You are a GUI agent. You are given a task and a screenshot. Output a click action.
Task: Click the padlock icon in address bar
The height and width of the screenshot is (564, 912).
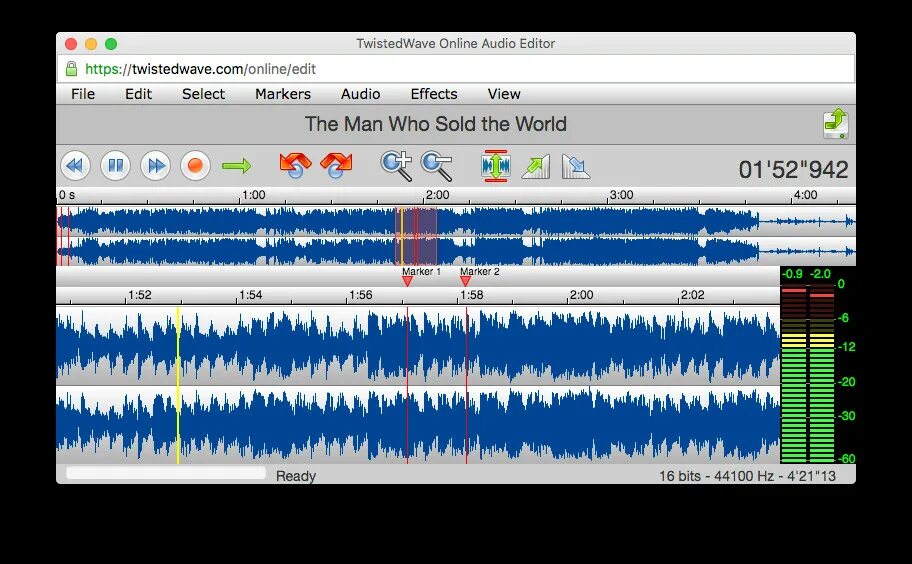coord(72,69)
